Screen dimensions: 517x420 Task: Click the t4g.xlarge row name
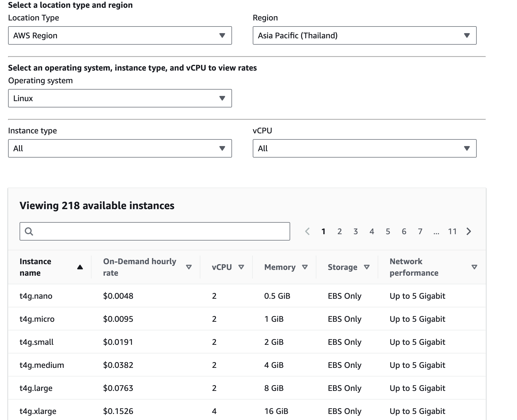tap(38, 411)
